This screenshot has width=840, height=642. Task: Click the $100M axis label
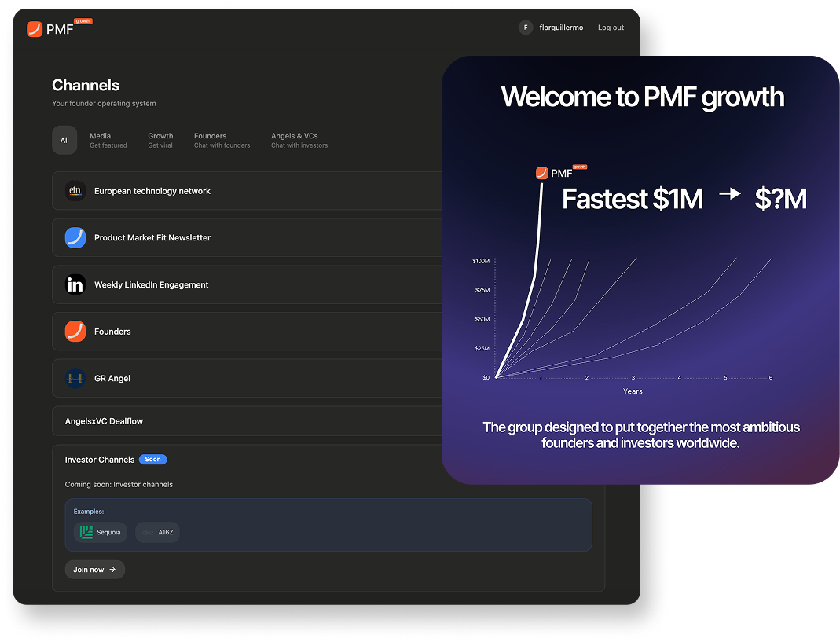[481, 261]
